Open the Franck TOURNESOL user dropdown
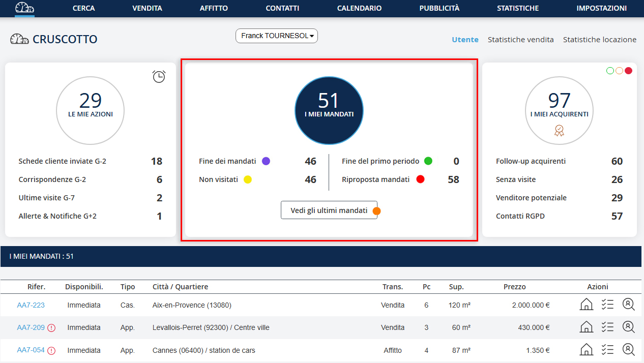644x363 pixels. [x=276, y=36]
